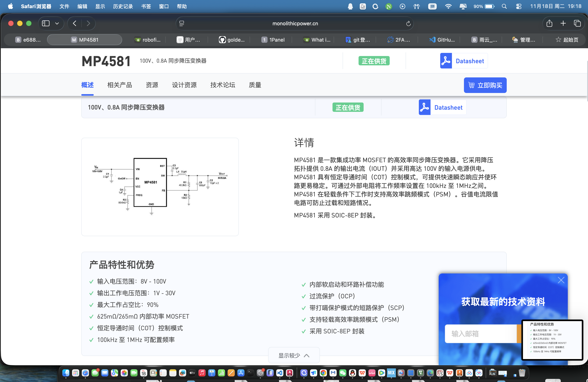Viewport: 588px width, 382px height.
Task: Click the 立即购买 button
Action: coord(485,85)
